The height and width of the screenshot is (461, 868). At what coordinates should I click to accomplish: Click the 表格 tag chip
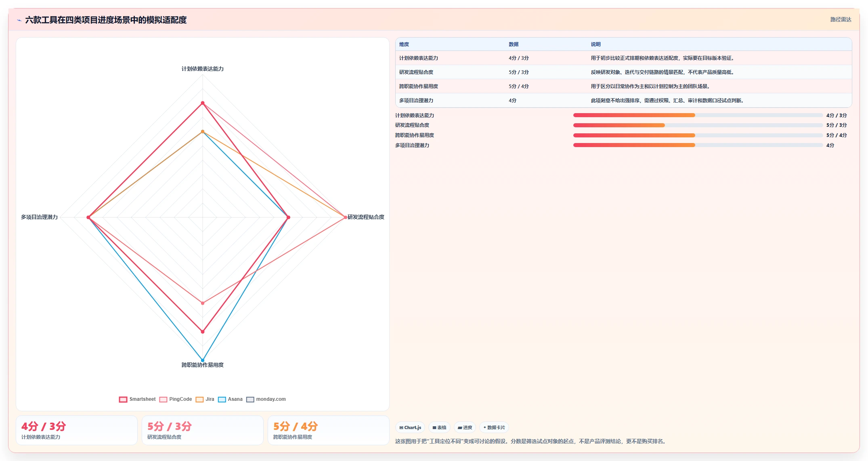pos(439,427)
